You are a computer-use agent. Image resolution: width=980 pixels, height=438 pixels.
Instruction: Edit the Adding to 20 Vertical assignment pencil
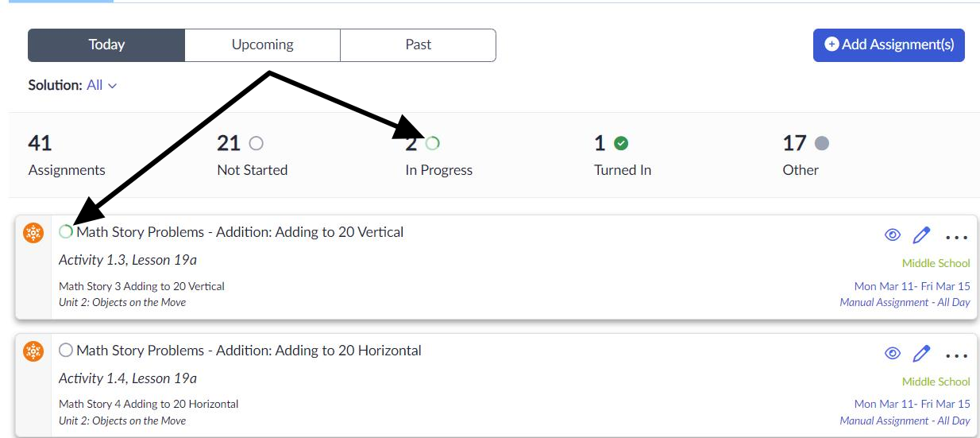pos(921,235)
